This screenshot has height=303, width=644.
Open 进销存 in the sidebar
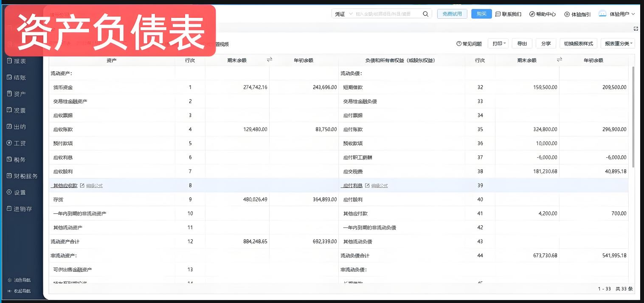coord(20,209)
